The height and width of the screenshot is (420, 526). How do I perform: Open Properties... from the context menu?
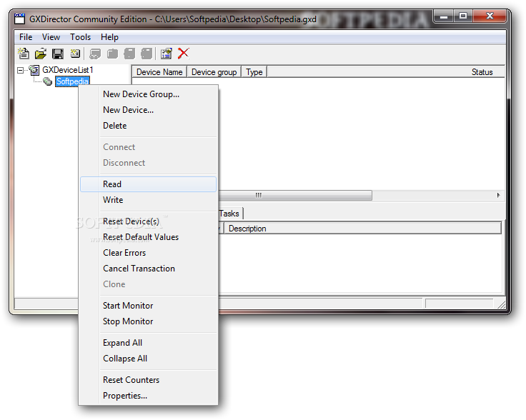148,396
